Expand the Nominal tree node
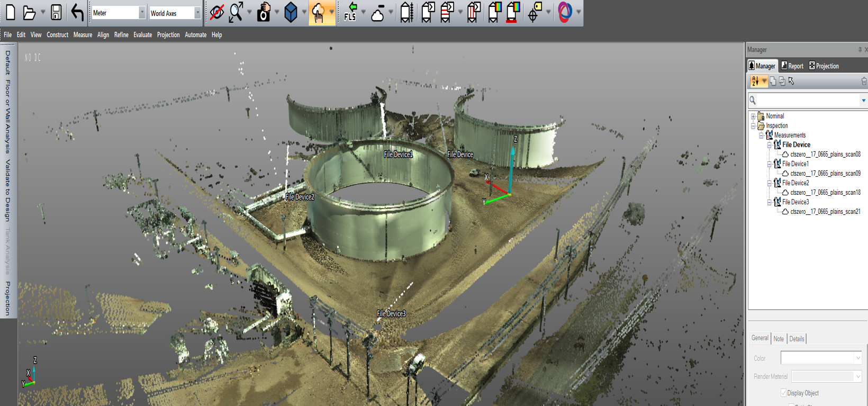868x406 pixels. pos(753,116)
